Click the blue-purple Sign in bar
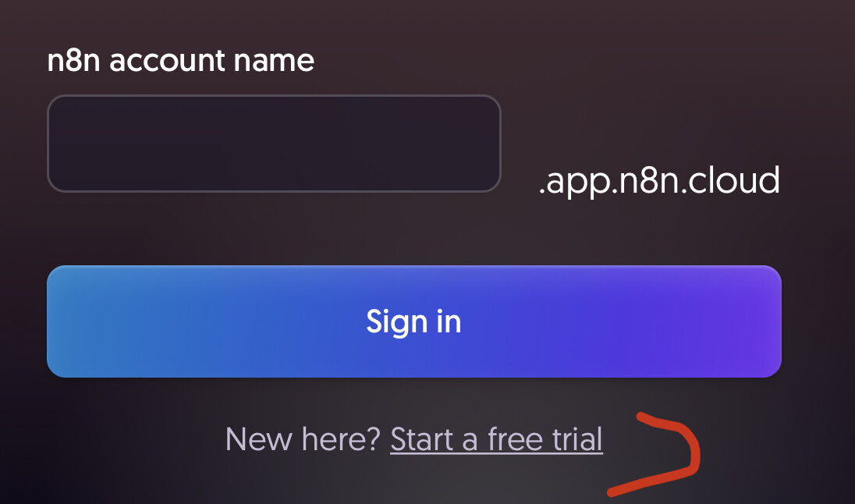The width and height of the screenshot is (855, 504). click(x=414, y=321)
